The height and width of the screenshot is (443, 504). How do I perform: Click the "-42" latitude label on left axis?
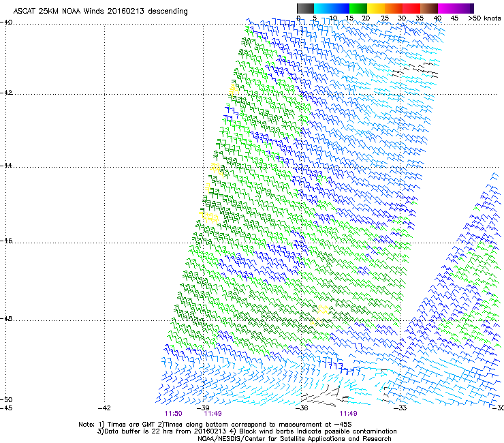pos(6,93)
